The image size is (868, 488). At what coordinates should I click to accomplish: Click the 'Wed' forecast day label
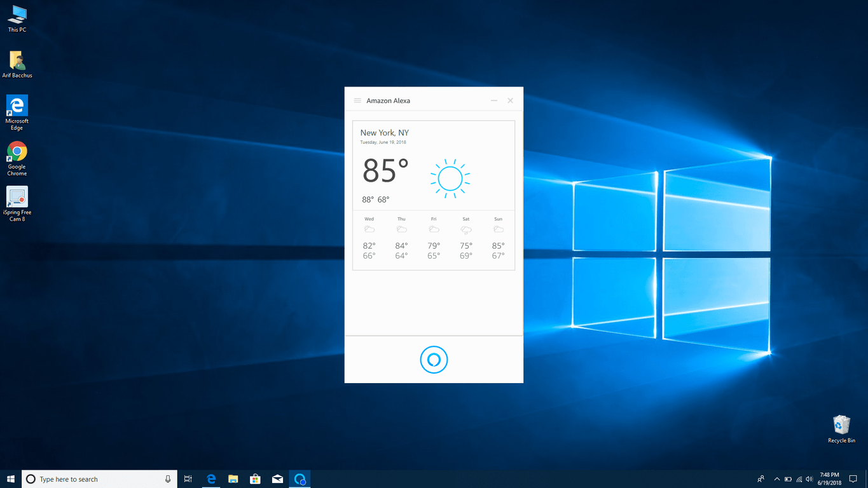(369, 219)
